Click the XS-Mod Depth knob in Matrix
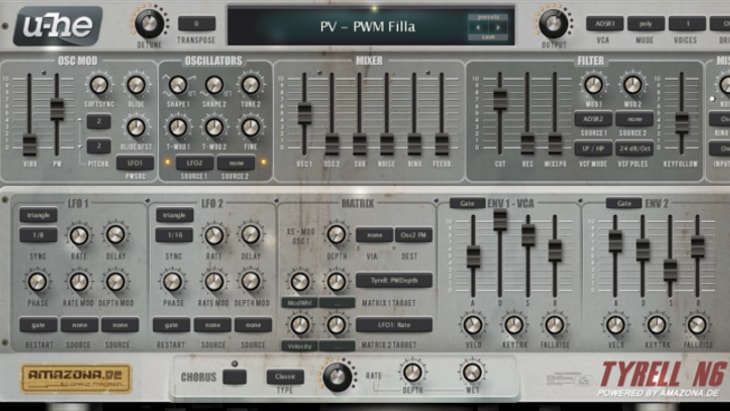This screenshot has width=730, height=411. point(336,235)
